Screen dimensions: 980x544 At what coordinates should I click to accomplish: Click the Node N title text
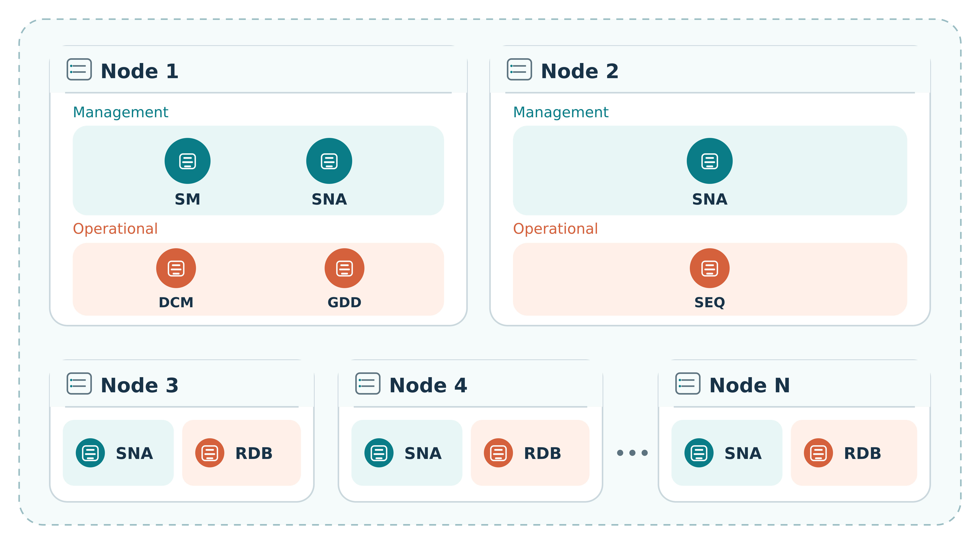pos(750,385)
